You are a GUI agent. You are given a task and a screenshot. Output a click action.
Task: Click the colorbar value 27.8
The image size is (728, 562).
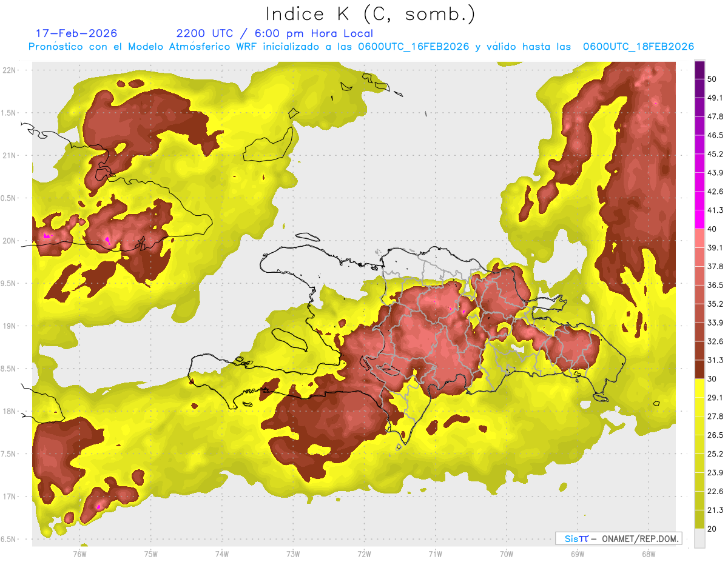click(x=715, y=416)
